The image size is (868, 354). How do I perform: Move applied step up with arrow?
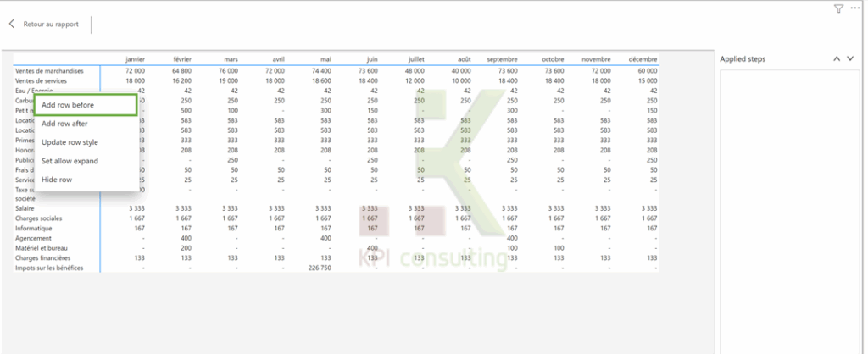pyautogui.click(x=837, y=59)
